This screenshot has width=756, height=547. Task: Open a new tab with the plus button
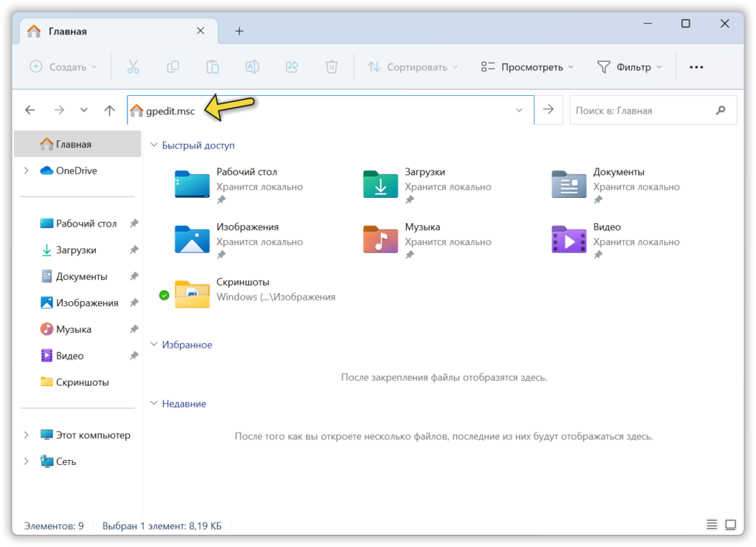pyautogui.click(x=238, y=31)
